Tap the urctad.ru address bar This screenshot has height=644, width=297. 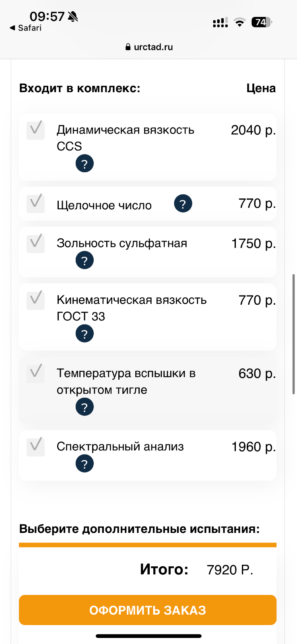click(x=149, y=47)
